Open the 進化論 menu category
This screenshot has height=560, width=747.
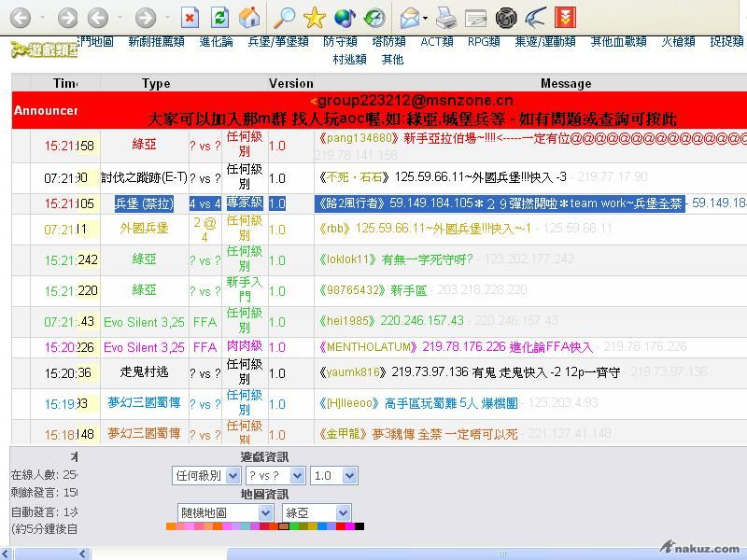tap(217, 42)
